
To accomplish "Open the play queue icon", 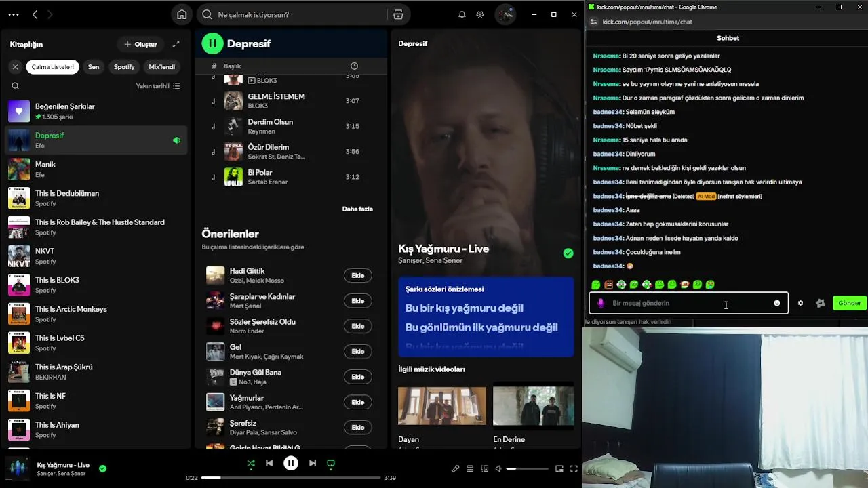I will click(x=470, y=468).
